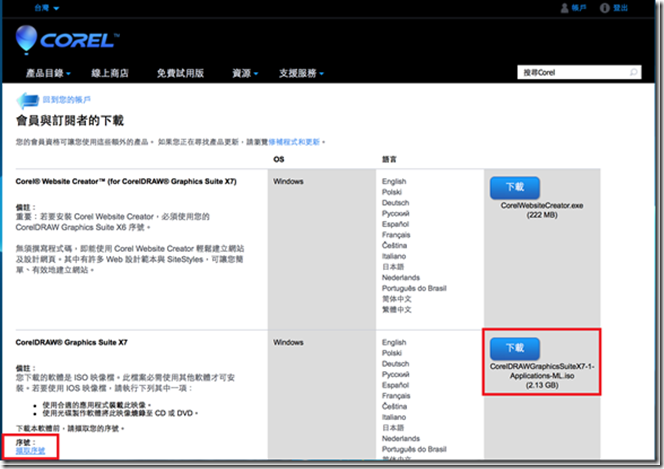Viewport: 664px width, 469px height.
Task: Click Windows in the Website Creator row
Action: click(x=288, y=182)
